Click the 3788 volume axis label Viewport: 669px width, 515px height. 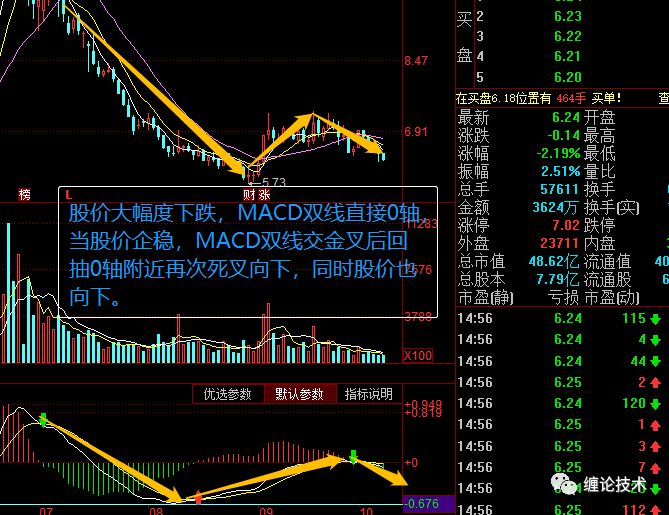(418, 316)
